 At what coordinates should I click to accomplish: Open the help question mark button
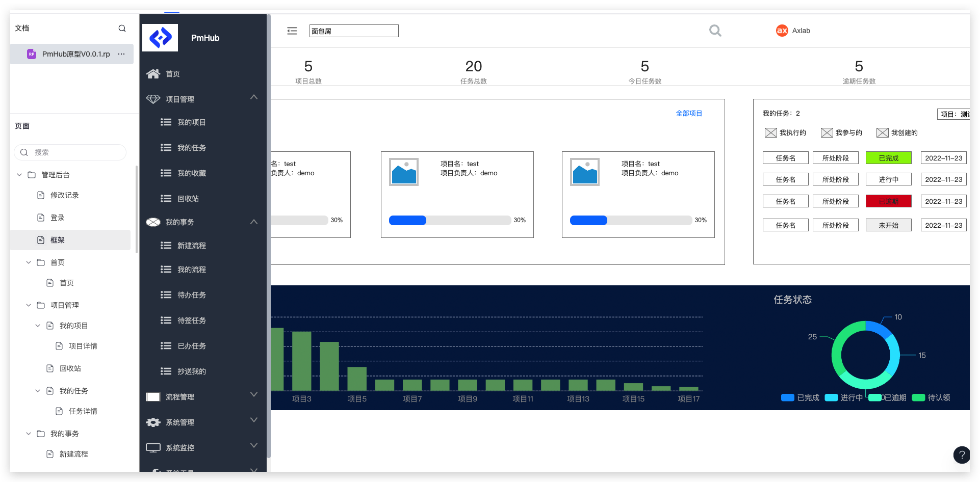pyautogui.click(x=961, y=455)
